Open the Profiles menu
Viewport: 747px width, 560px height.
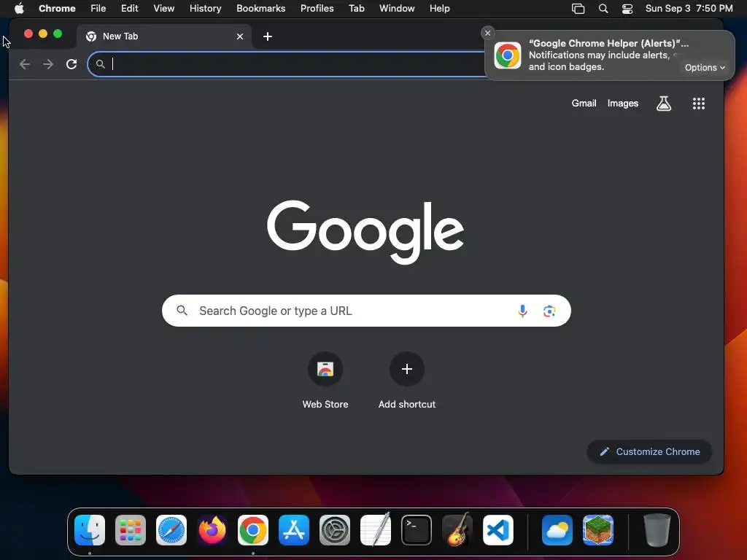317,9
